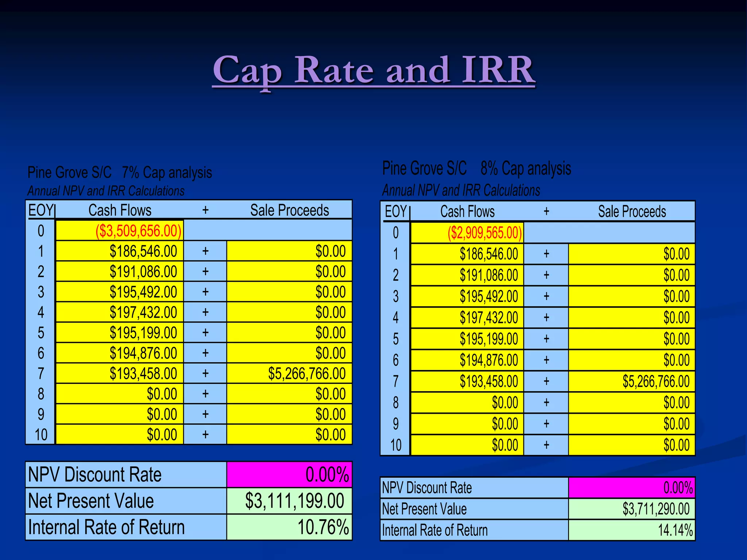Click the EOY header in the 8% table
This screenshot has height=560, width=747.
[x=396, y=211]
